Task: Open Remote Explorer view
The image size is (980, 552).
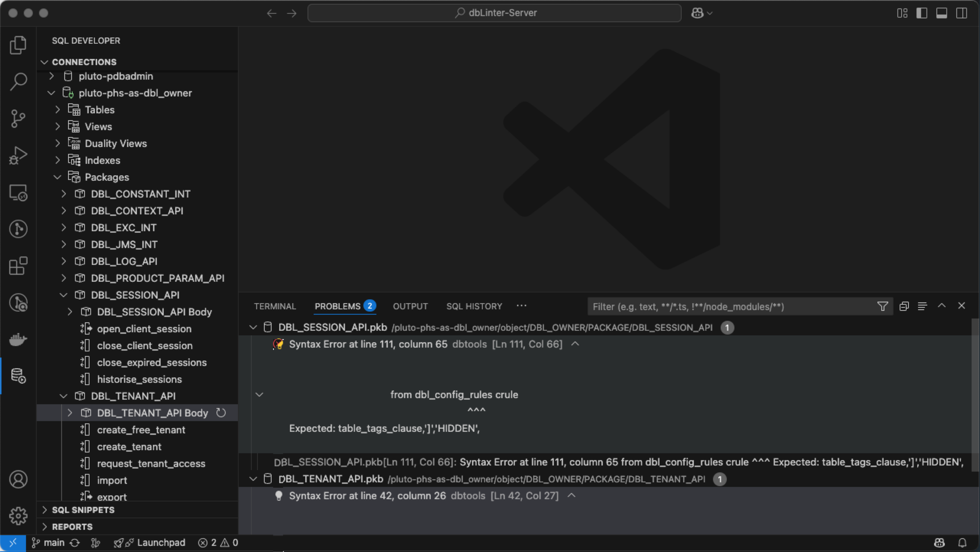Action: (18, 192)
